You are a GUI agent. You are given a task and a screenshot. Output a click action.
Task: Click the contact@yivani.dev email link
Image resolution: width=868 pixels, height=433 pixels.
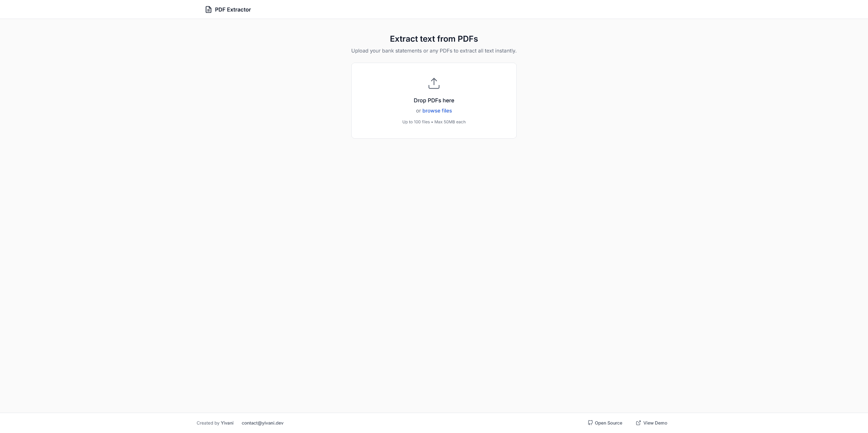coord(262,423)
